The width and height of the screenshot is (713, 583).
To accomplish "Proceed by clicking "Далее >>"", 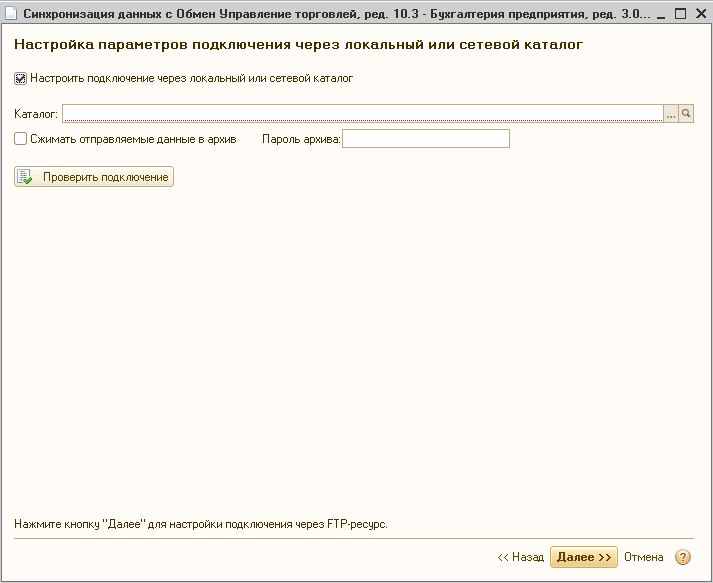I will tap(583, 557).
